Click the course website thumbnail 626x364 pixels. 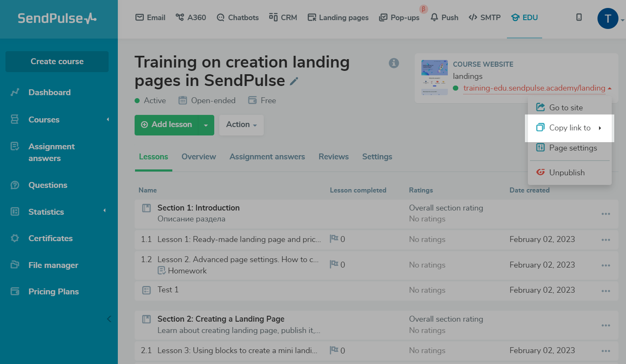pos(434,78)
